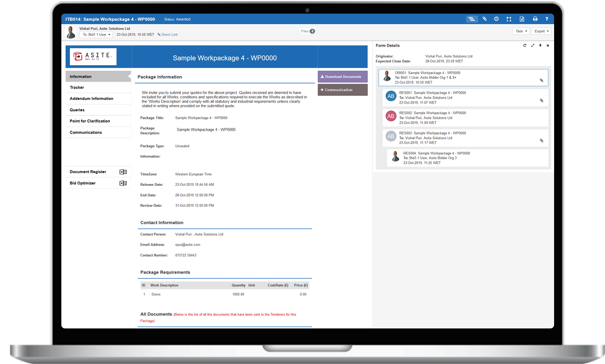
Task: Click the Communication button
Action: [x=342, y=89]
